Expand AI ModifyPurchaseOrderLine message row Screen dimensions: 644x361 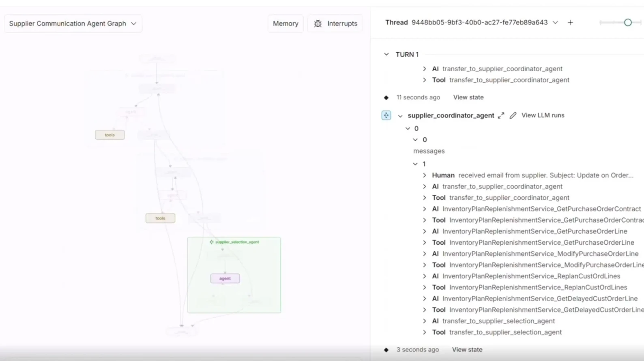pos(425,254)
